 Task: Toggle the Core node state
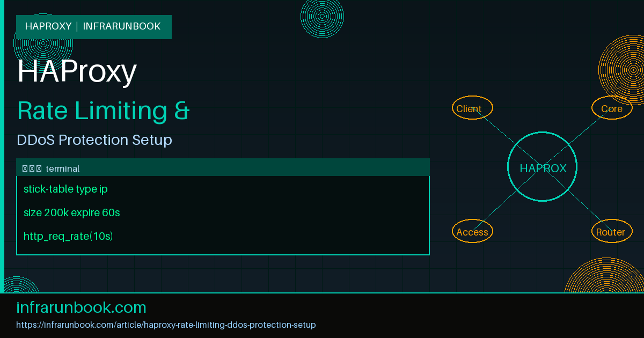[612, 108]
